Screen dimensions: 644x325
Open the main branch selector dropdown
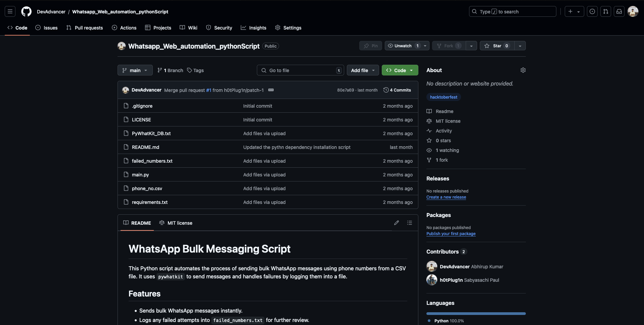coord(135,70)
